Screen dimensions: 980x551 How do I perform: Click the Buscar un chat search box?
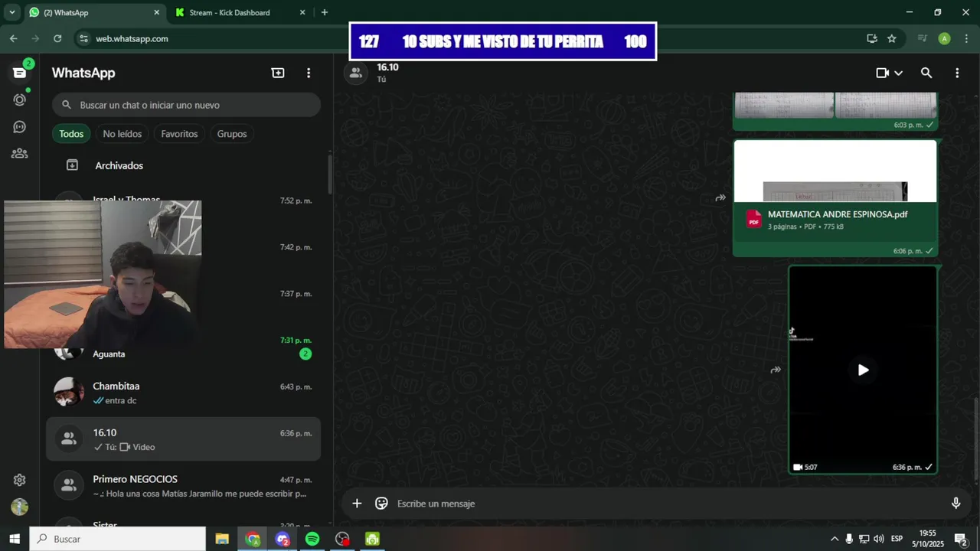coord(187,105)
